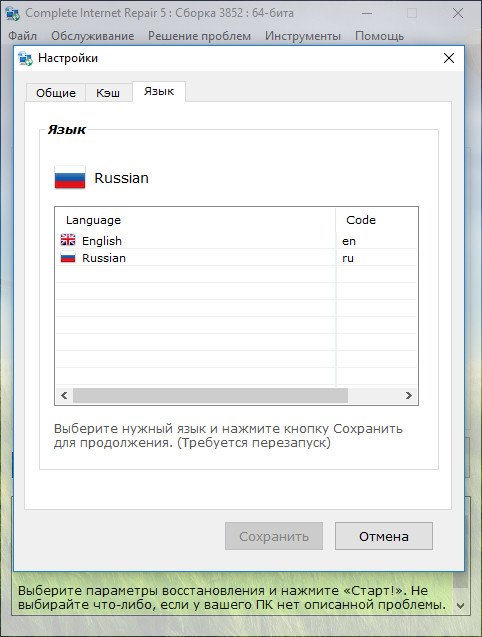482x637 pixels.
Task: Click the Complete Internet Repair app icon
Action: click(x=13, y=13)
